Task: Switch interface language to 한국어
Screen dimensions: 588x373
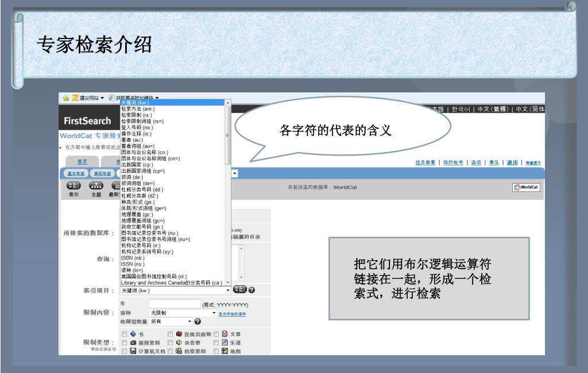Action: point(461,109)
